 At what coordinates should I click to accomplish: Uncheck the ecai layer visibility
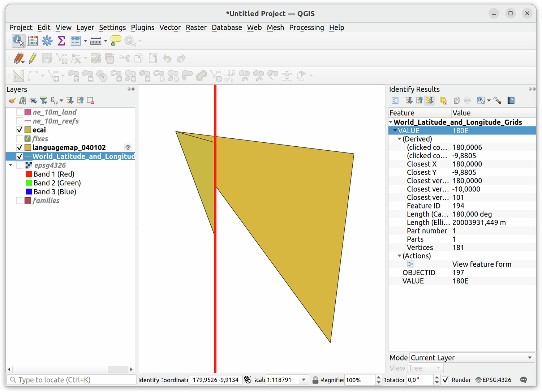coord(20,130)
